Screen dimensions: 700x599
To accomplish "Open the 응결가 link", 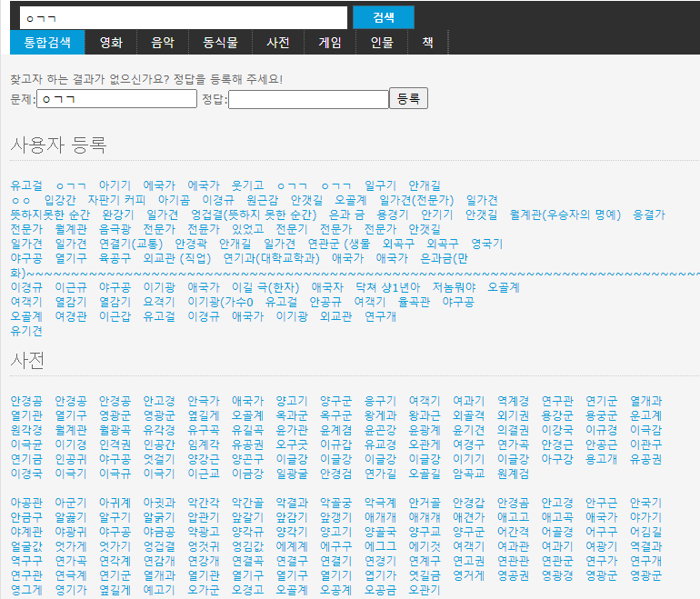I will point(649,215).
